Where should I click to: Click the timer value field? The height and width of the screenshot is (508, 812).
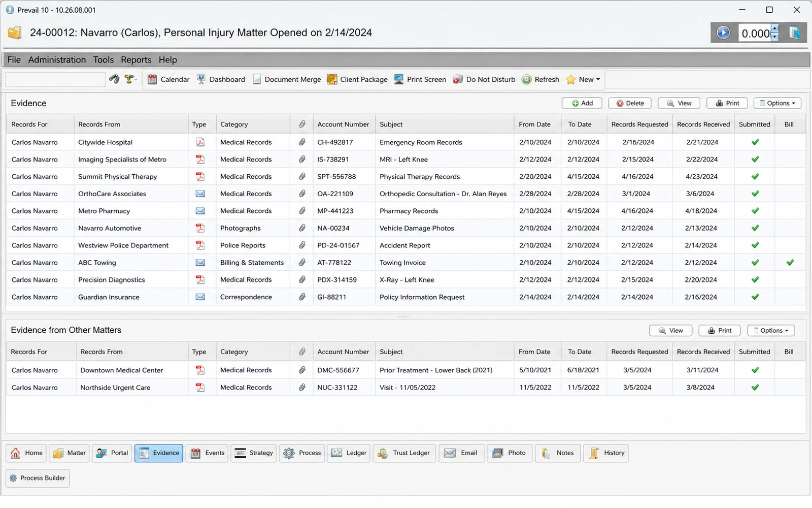[x=755, y=33]
